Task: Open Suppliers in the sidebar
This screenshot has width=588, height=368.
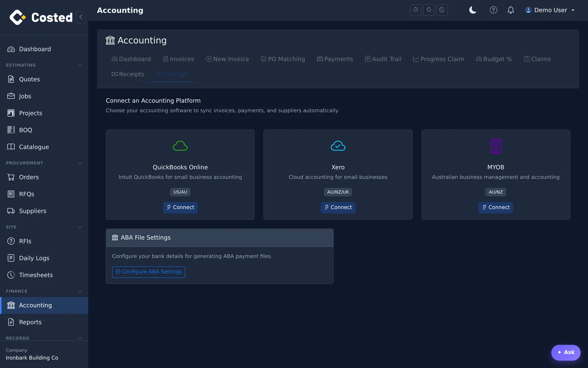Action: click(x=44, y=211)
